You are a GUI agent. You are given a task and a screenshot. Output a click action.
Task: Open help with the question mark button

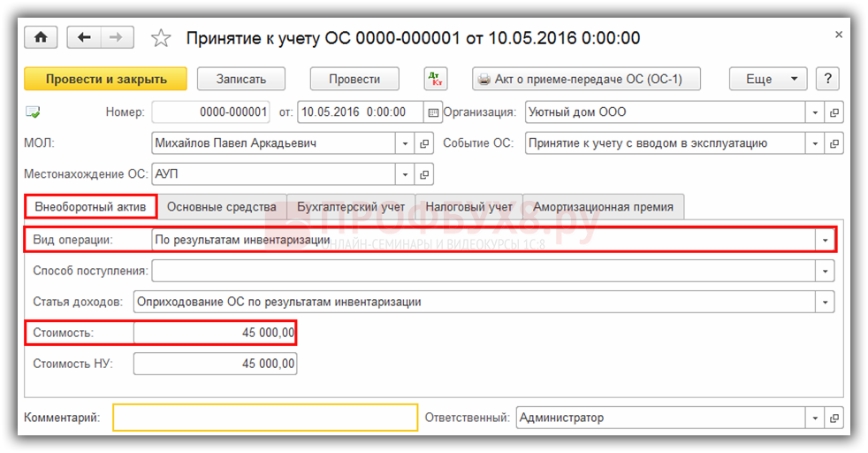tap(827, 80)
